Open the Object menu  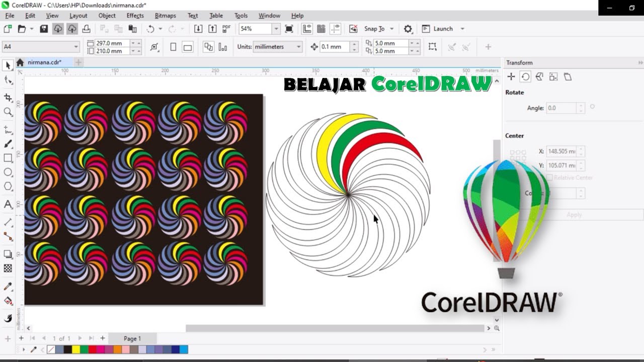107,16
